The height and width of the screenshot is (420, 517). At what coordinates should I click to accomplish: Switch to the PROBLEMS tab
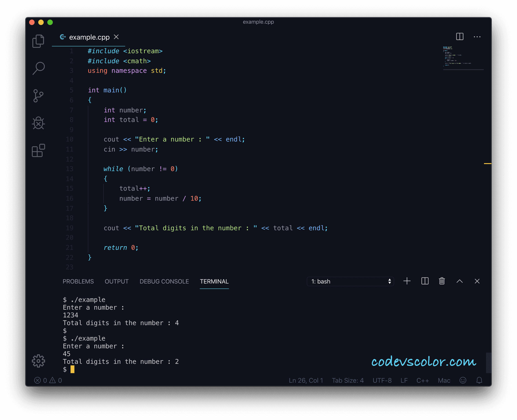point(78,281)
